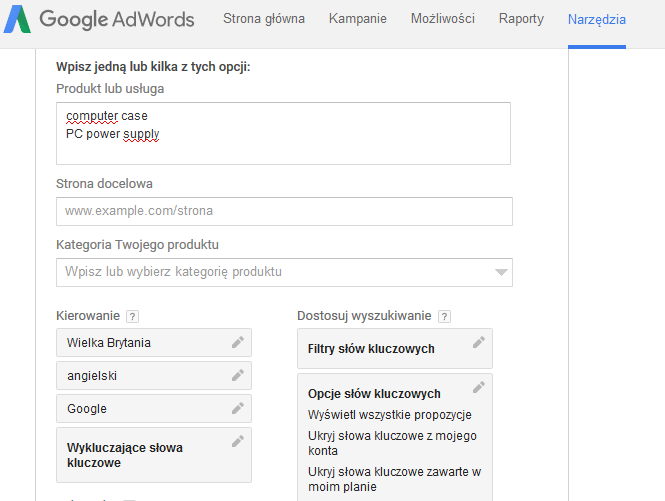Switch to the Kampanie tab
The width and height of the screenshot is (665, 501).
pyautogui.click(x=358, y=19)
